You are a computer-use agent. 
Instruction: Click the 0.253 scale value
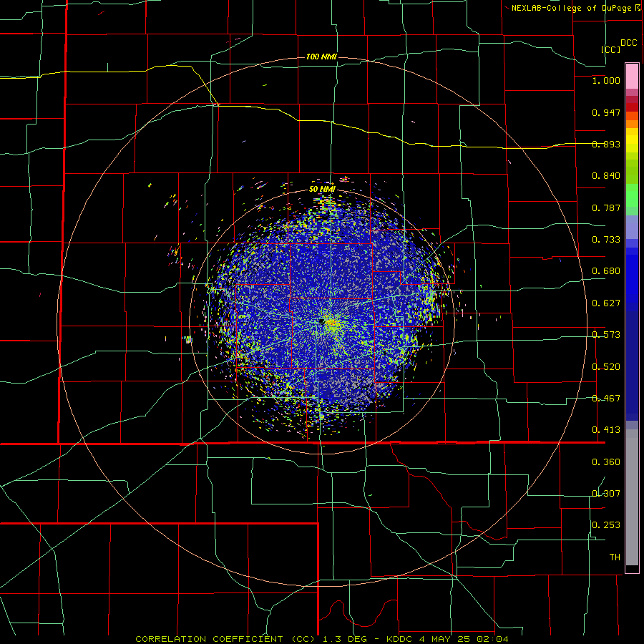(606, 525)
